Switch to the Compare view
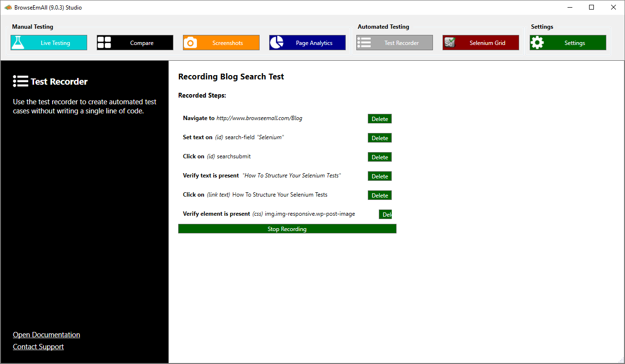The height and width of the screenshot is (364, 625). tap(142, 43)
